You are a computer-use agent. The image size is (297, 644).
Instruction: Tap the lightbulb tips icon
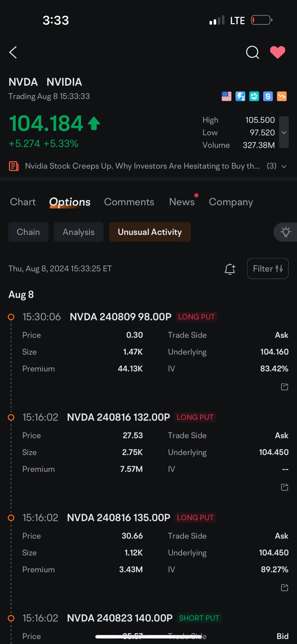[x=285, y=232]
